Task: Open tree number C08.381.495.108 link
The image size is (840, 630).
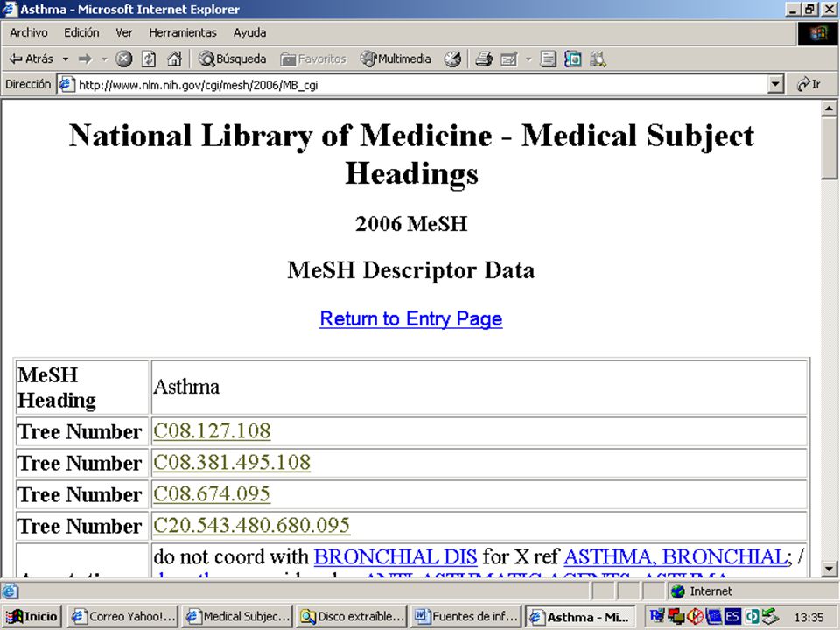Action: click(x=231, y=462)
